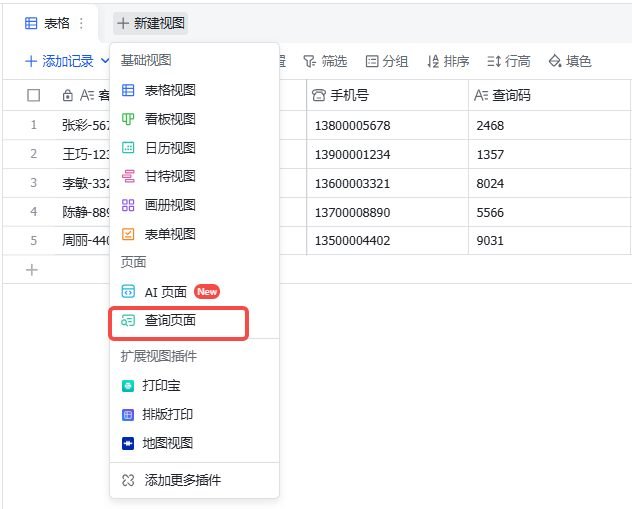Open the 行高 row height tool
This screenshot has height=509, width=632.
pos(509,61)
